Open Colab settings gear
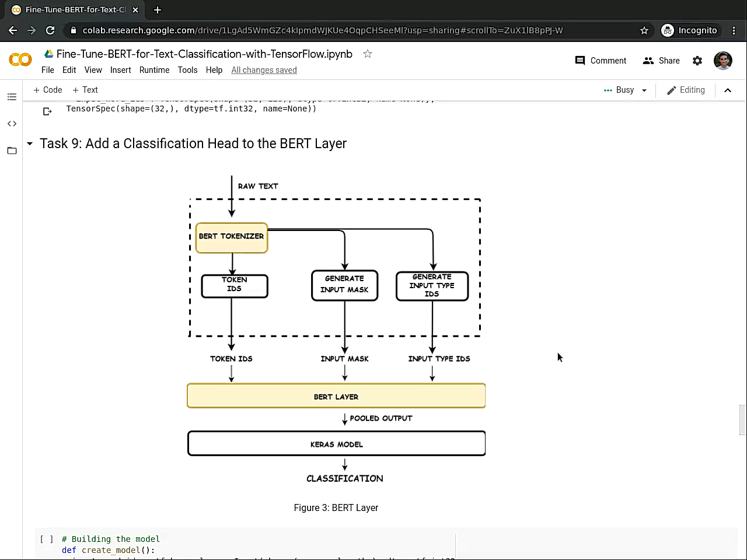 click(x=697, y=61)
